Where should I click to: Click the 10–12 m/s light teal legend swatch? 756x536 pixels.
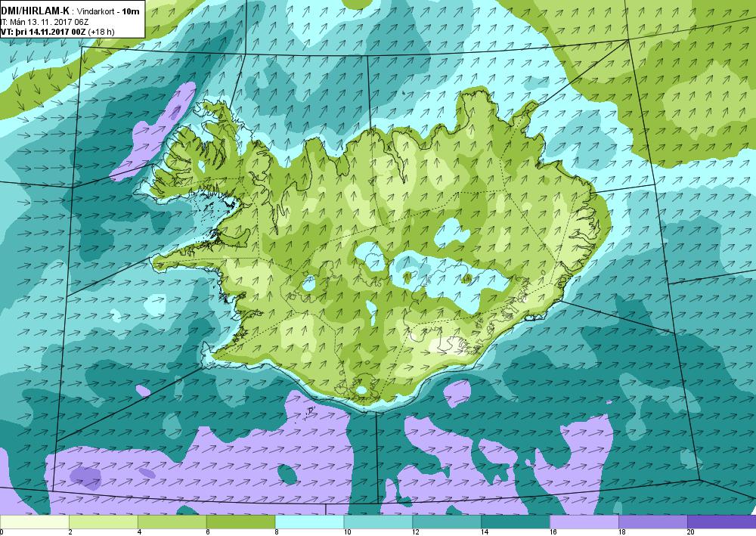[378, 522]
